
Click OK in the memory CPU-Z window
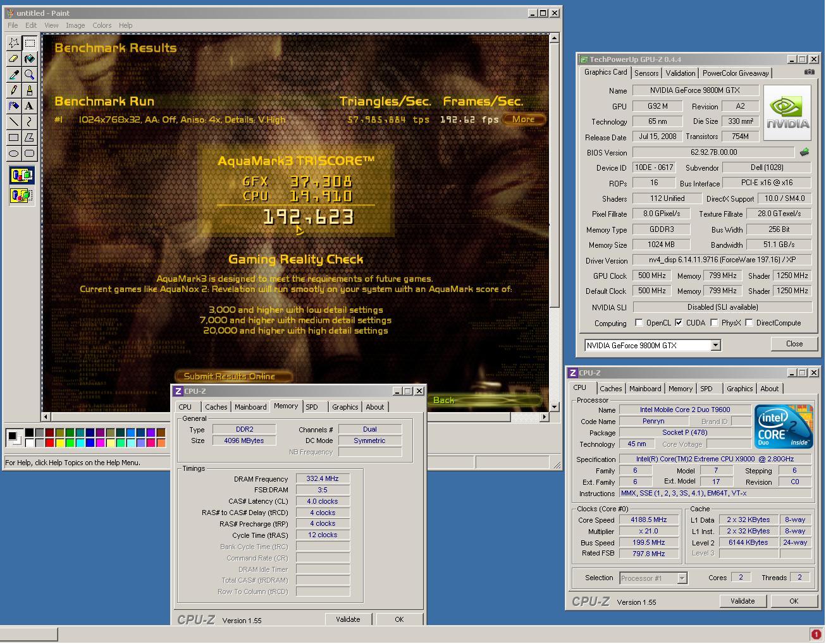pos(399,619)
